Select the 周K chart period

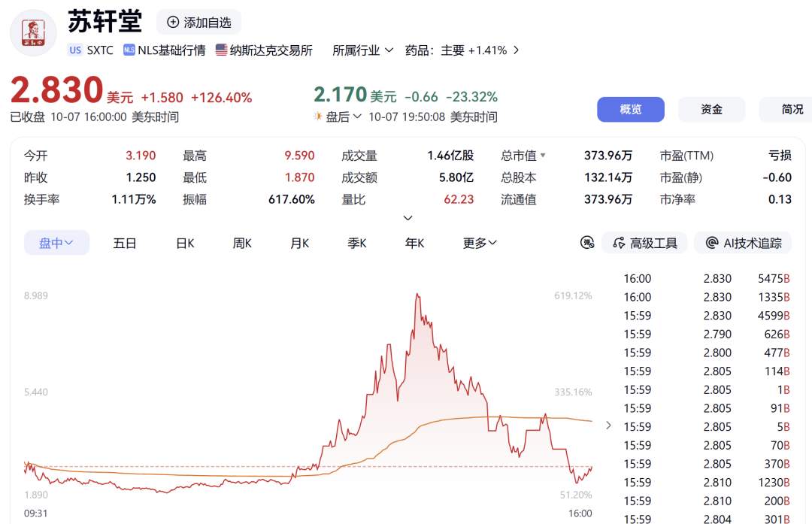[x=242, y=243]
